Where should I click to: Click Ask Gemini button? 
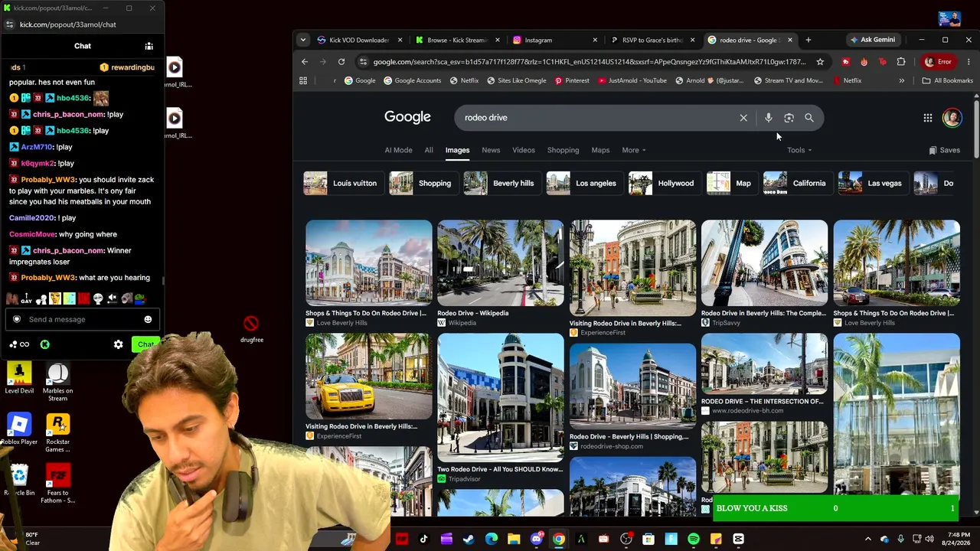coord(872,40)
